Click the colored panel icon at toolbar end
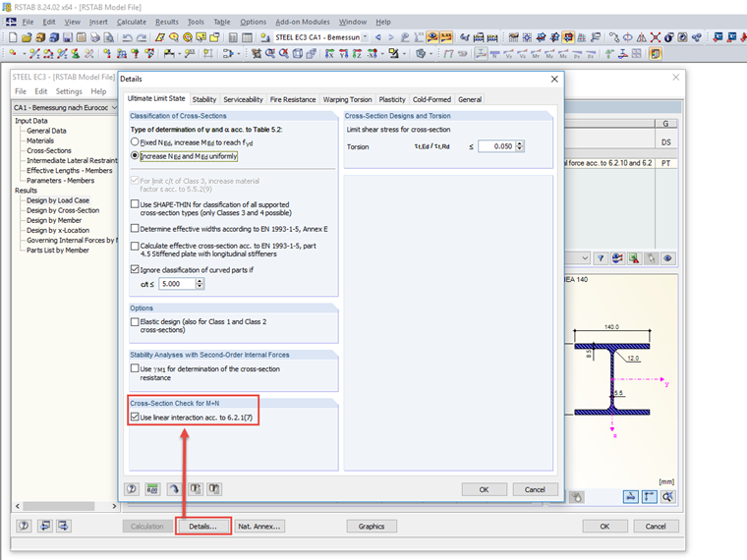Image resolution: width=747 pixels, height=560 pixels. pyautogui.click(x=656, y=53)
